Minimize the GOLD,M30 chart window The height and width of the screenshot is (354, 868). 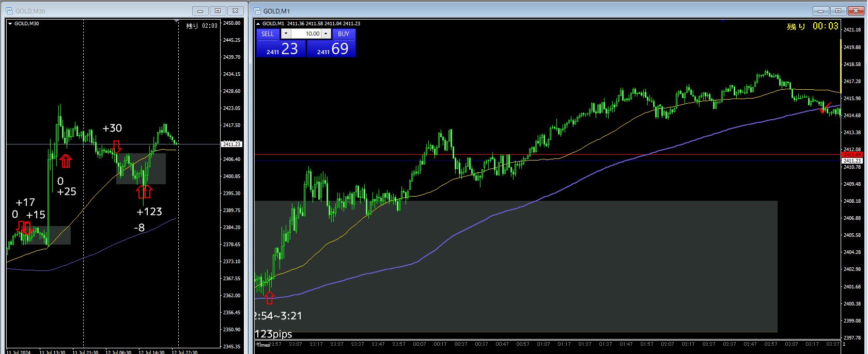coord(200,11)
